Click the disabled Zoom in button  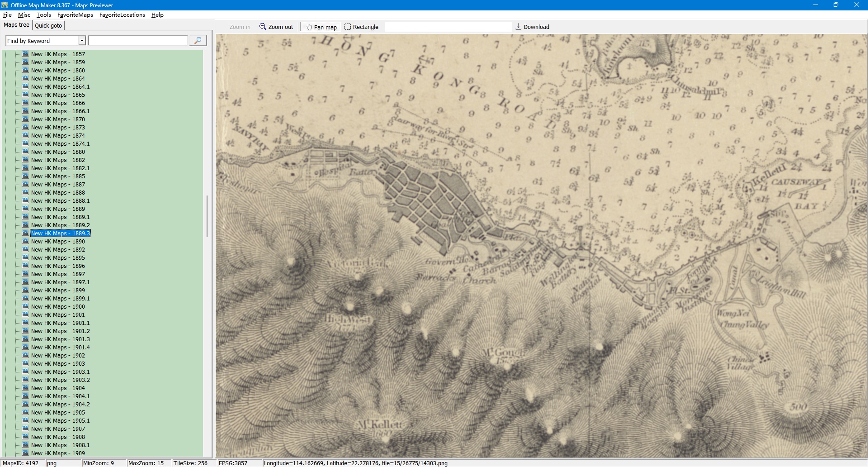[x=240, y=27]
